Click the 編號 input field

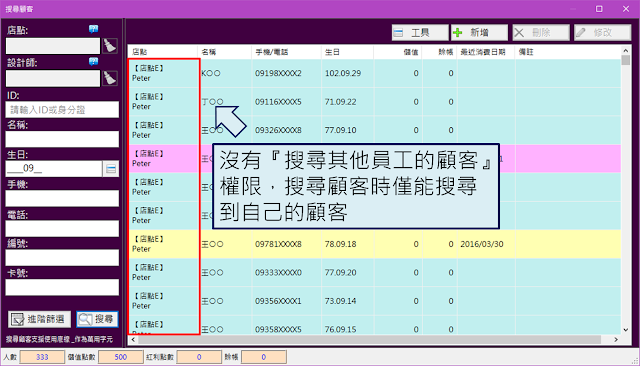click(62, 257)
